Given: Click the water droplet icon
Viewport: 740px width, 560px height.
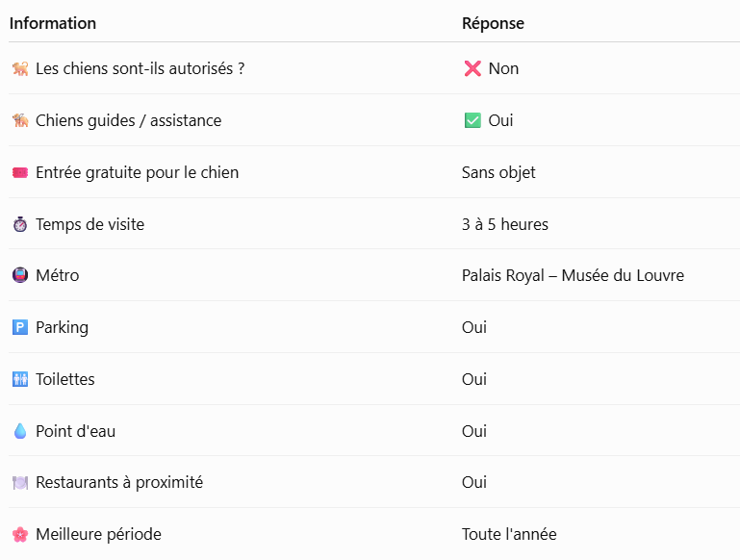Looking at the screenshot, I should pos(20,431).
